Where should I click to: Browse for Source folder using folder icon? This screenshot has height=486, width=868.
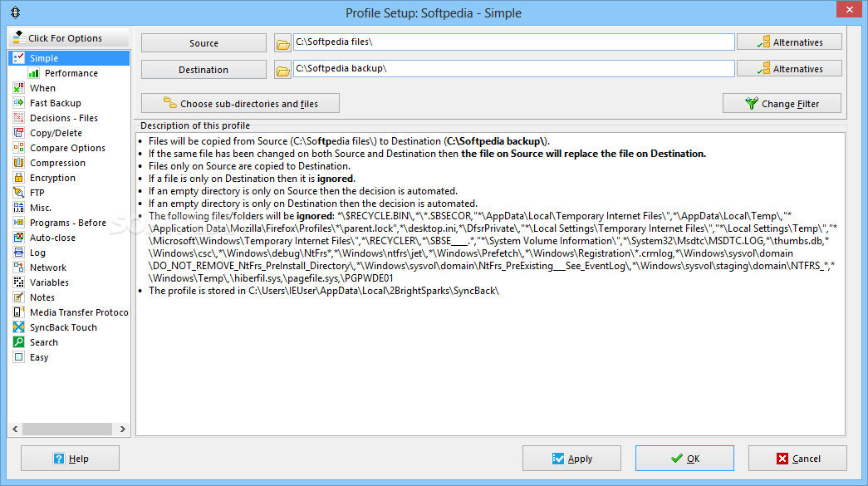pyautogui.click(x=283, y=43)
